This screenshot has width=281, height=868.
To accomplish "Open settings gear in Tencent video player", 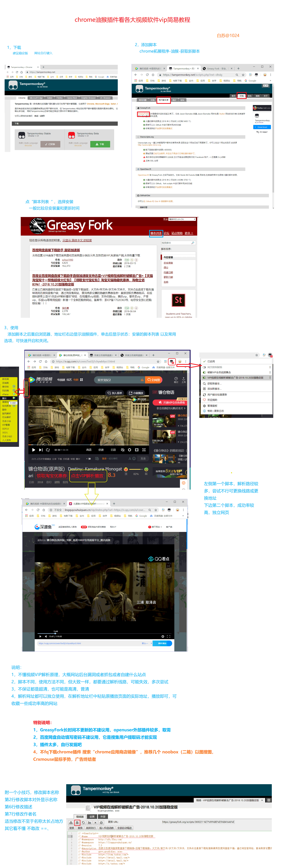I will [130, 450].
